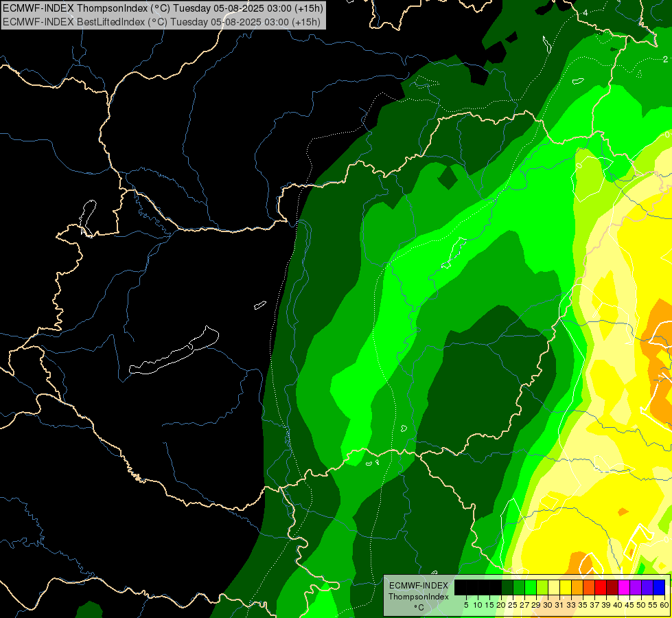Click the pale yellow 30-31 legend swatch

554,587
